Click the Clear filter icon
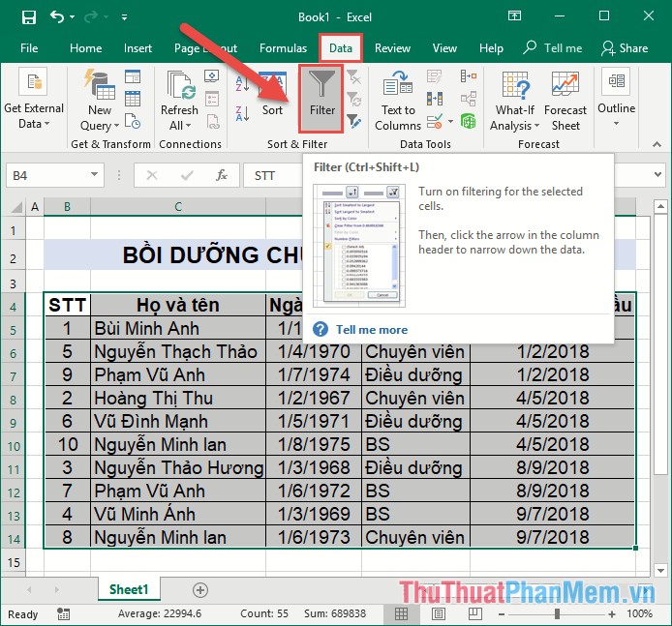 tap(353, 77)
